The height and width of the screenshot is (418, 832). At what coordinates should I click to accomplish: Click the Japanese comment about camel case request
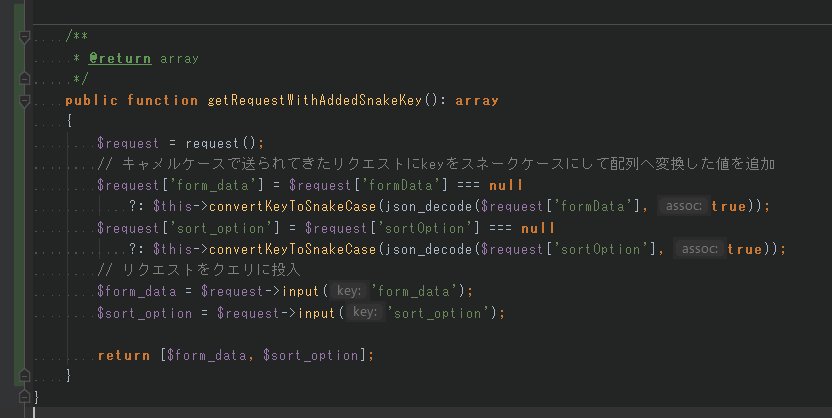click(436, 164)
